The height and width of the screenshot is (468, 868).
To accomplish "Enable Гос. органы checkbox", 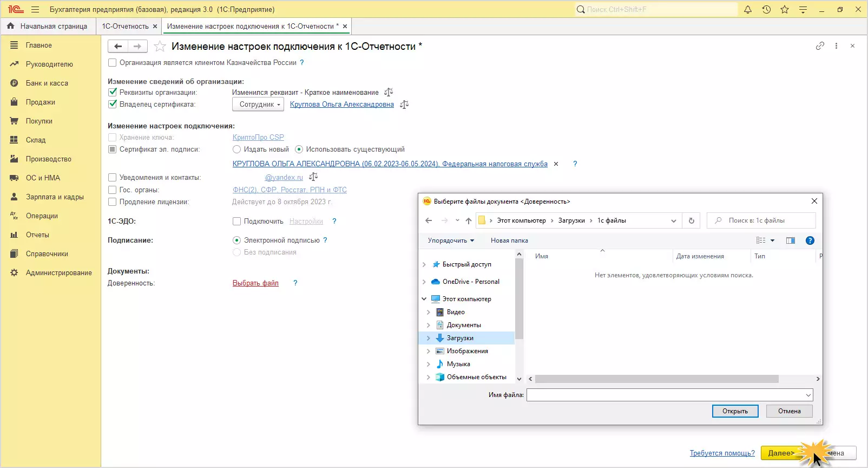I will click(113, 190).
